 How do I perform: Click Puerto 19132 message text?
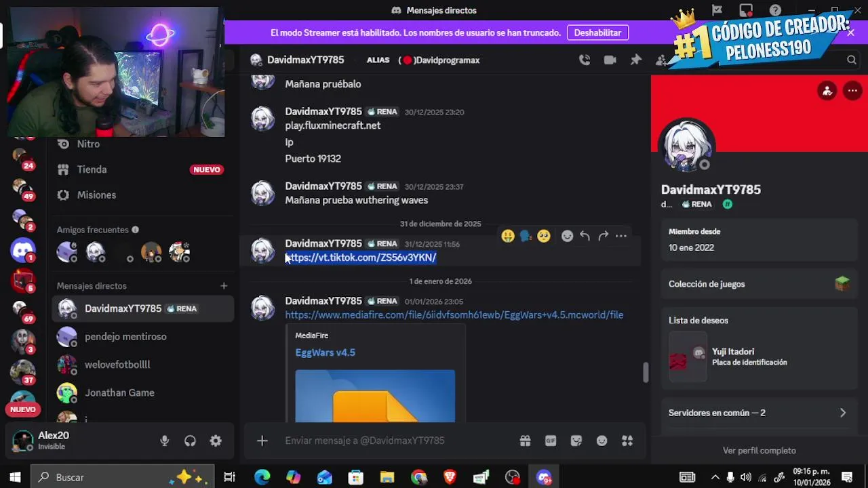coord(313,159)
